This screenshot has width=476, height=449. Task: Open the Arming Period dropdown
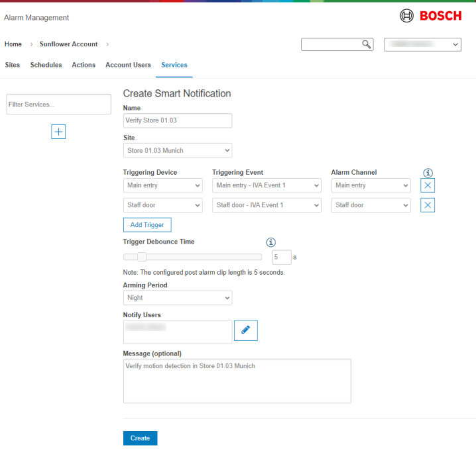178,298
